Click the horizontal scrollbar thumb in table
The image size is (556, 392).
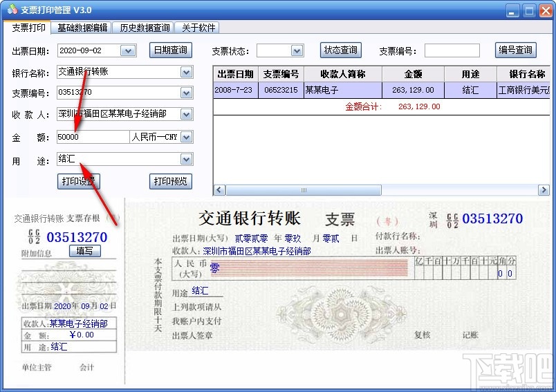point(304,190)
